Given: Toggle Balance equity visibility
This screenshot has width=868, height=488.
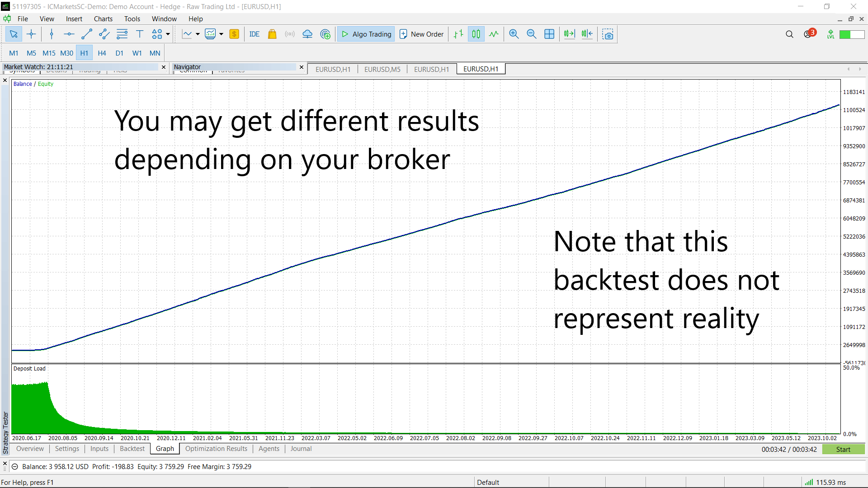Looking at the screenshot, I should point(33,84).
